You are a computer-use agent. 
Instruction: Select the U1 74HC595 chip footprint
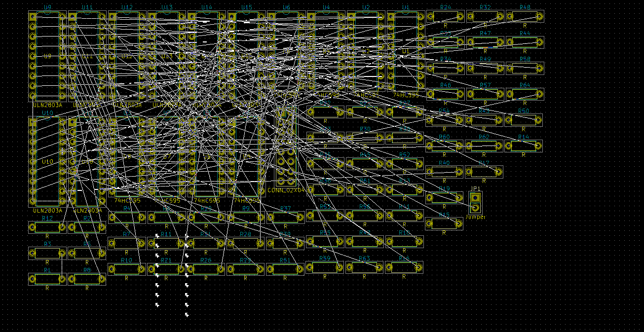pyautogui.click(x=406, y=51)
